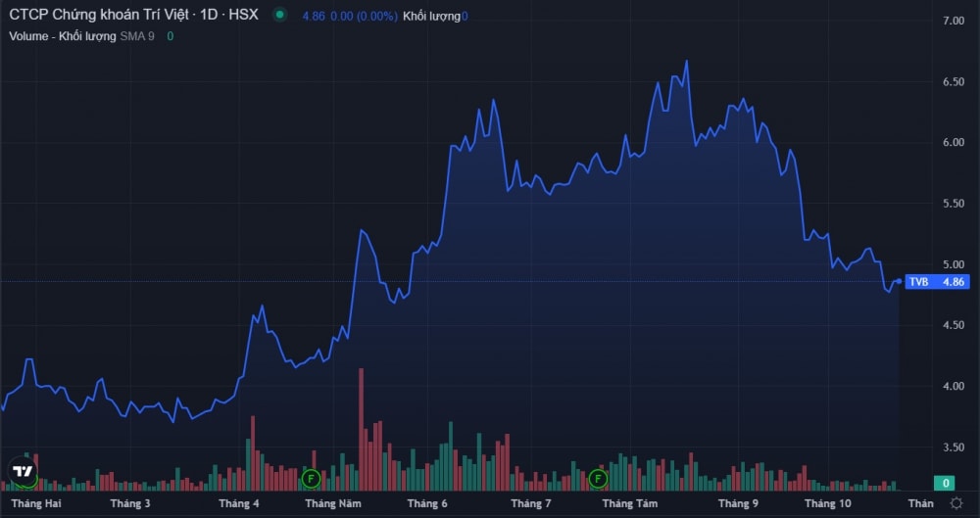The image size is (980, 518).
Task: Click the F event marker near Tháng Năm
Action: tap(311, 479)
